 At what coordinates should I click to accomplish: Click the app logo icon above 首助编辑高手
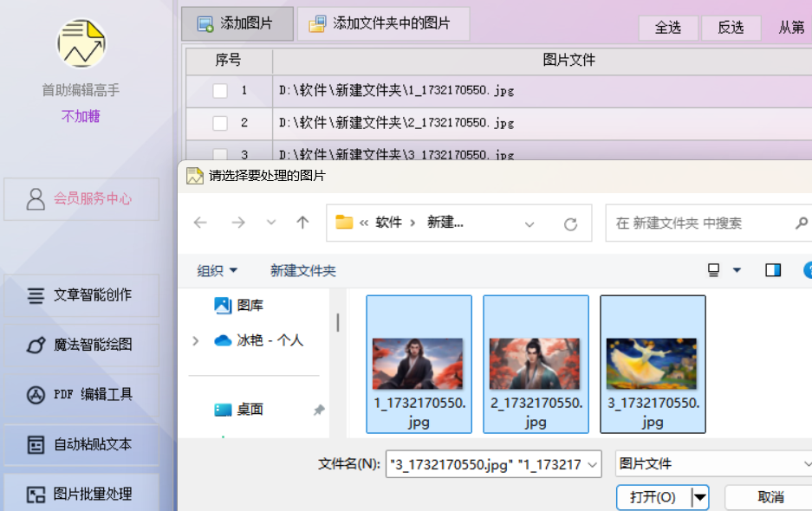tap(81, 43)
